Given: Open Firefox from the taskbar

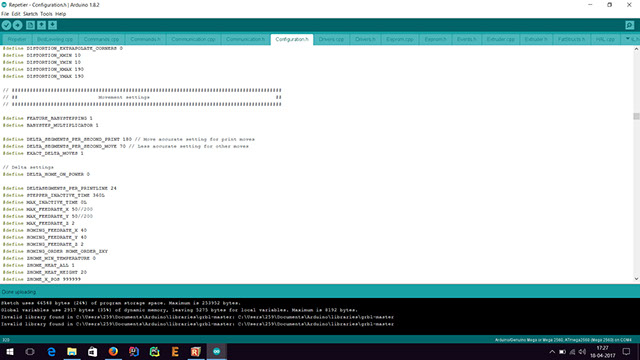Looking at the screenshot, I should (x=113, y=351).
